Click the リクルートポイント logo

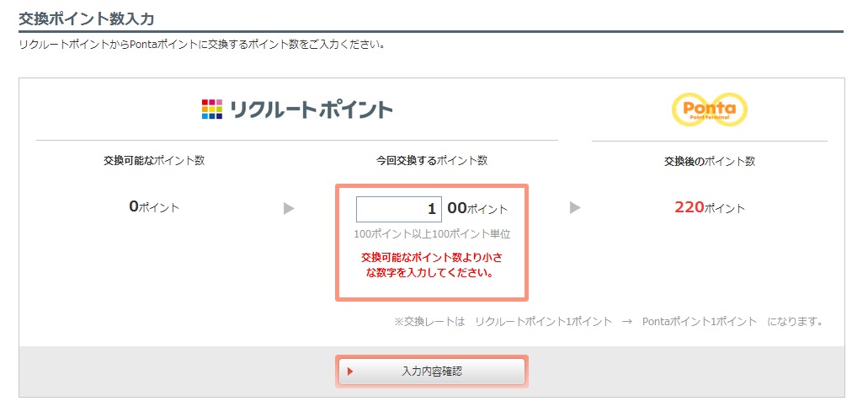(296, 110)
